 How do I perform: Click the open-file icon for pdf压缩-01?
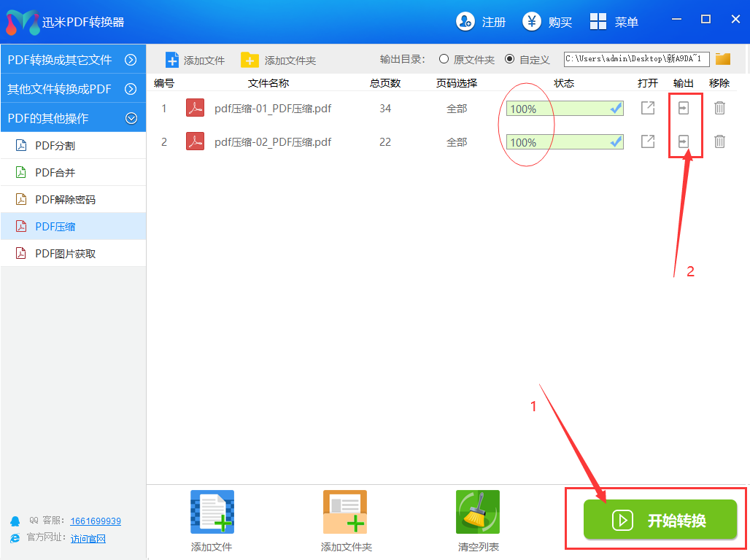(647, 108)
